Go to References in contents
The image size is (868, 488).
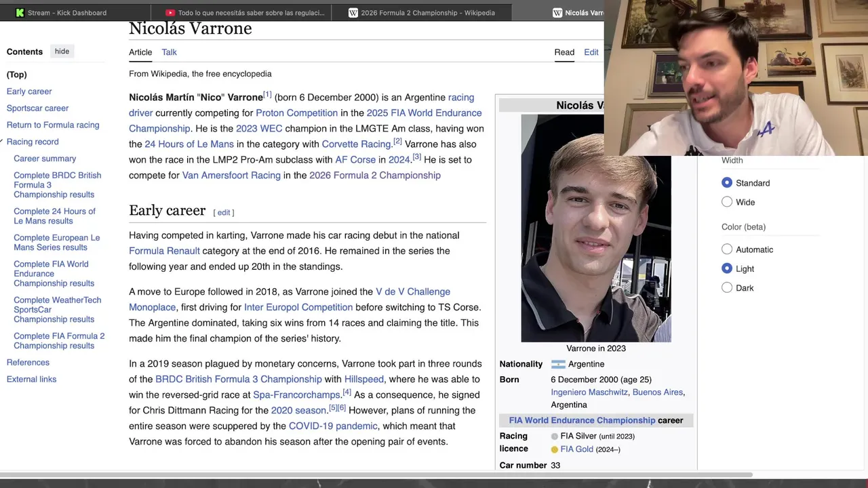[x=28, y=363]
